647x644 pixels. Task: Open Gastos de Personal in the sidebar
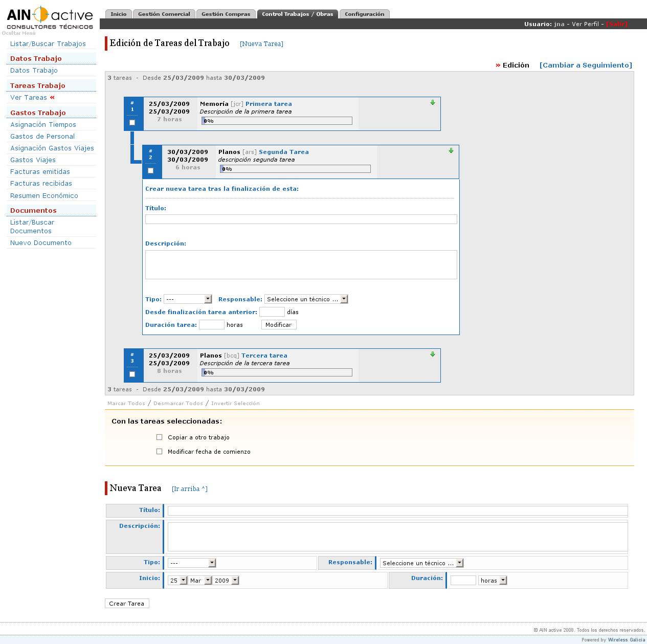(x=42, y=137)
